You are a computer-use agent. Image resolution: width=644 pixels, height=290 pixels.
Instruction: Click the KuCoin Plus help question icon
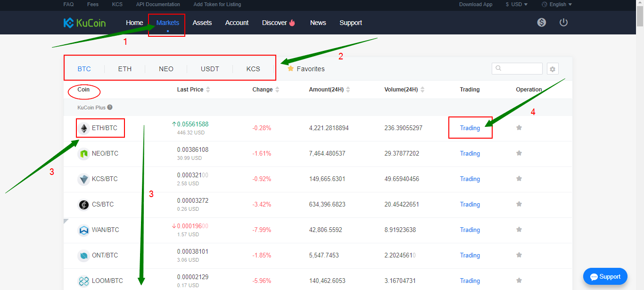pos(110,107)
